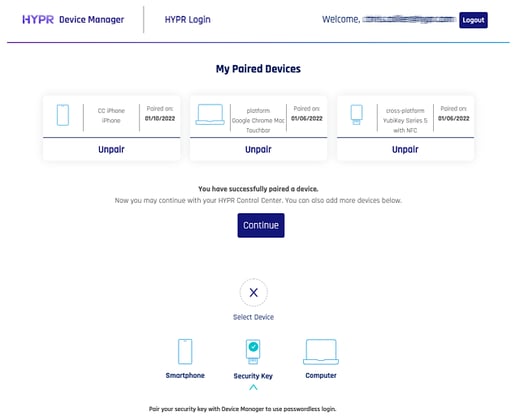
Task: Click the Computer label
Action: tap(321, 375)
